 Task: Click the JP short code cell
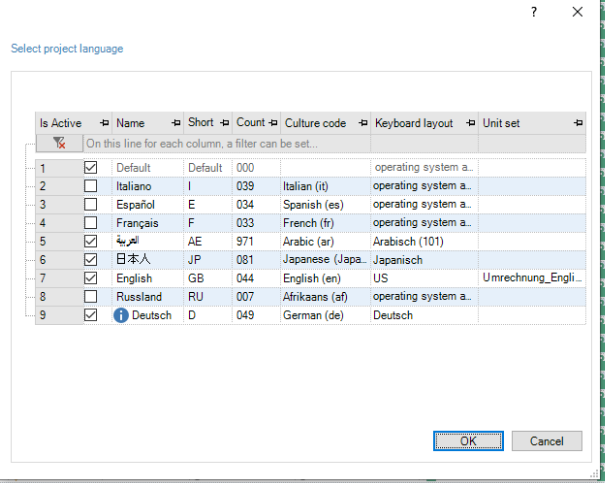pyautogui.click(x=208, y=260)
